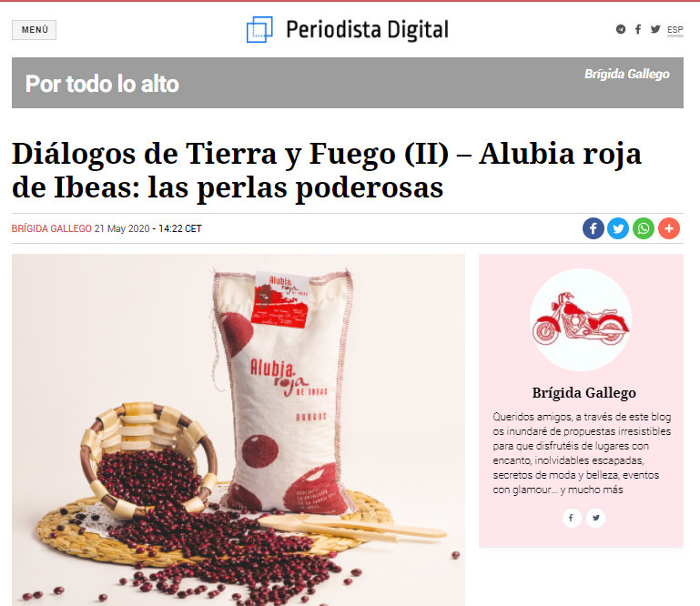Open the Facebook icon in the header

[638, 29]
